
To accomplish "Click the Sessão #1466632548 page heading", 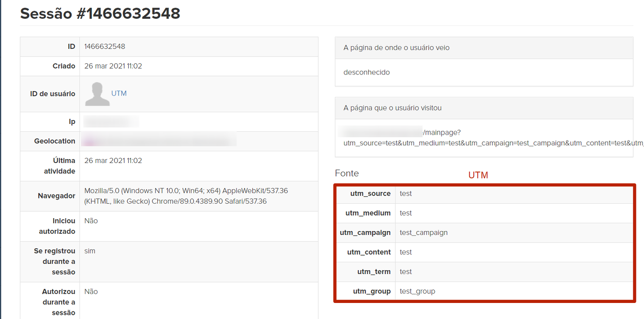I will [x=100, y=13].
